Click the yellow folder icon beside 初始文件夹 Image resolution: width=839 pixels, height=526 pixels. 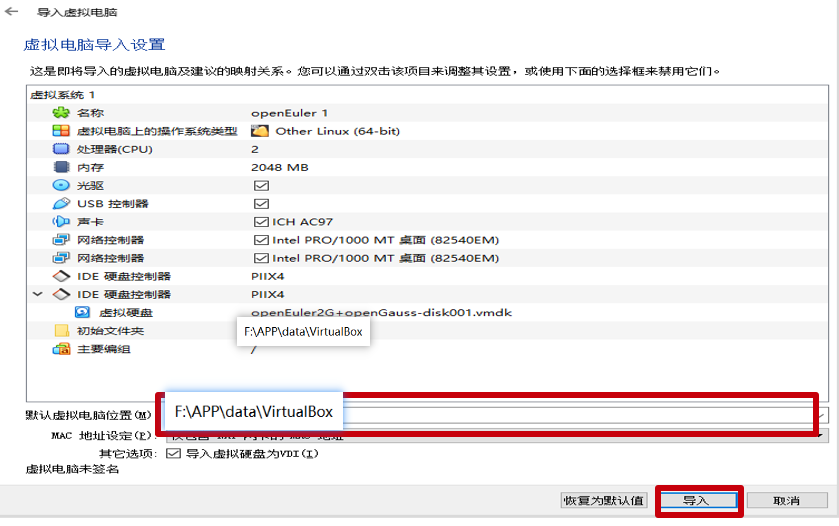click(62, 331)
